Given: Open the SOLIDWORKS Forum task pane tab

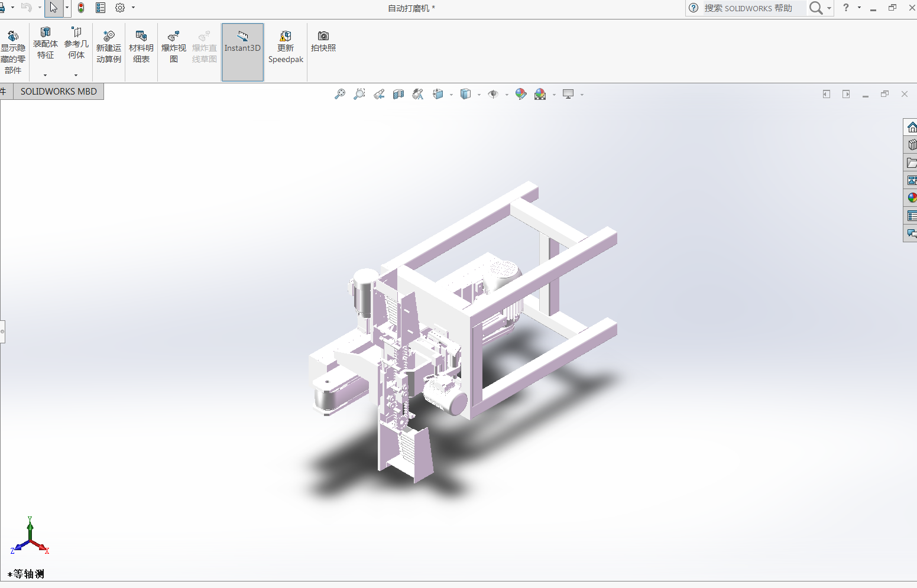Looking at the screenshot, I should [911, 233].
